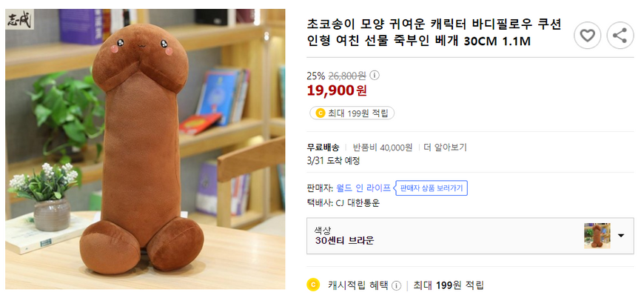Open the 월드 인 라이프 seller link
The height and width of the screenshot is (301, 644).
tap(363, 188)
